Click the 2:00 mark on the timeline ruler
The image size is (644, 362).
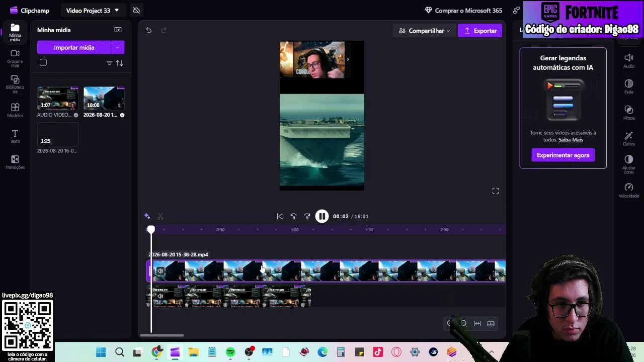coord(444,230)
